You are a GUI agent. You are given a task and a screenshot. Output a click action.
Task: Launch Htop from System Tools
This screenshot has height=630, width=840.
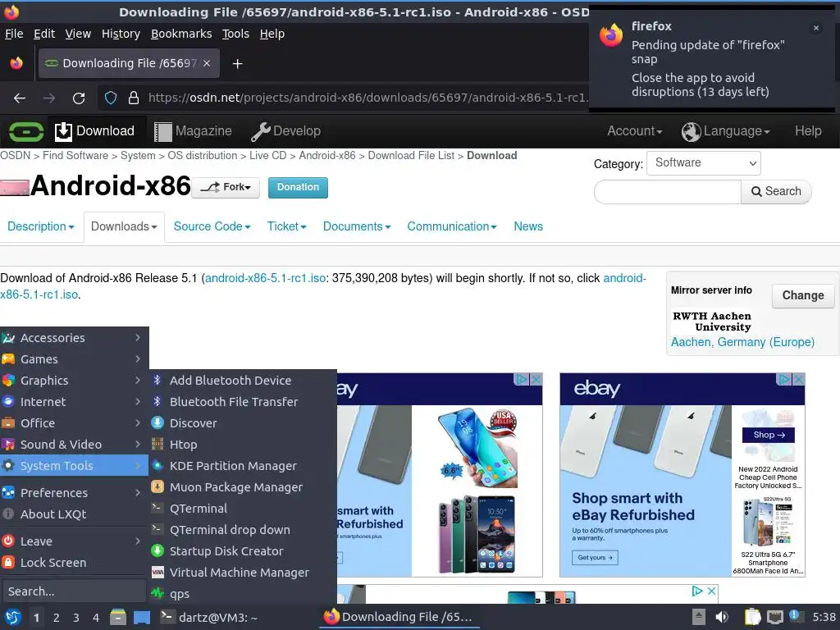pyautogui.click(x=243, y=445)
